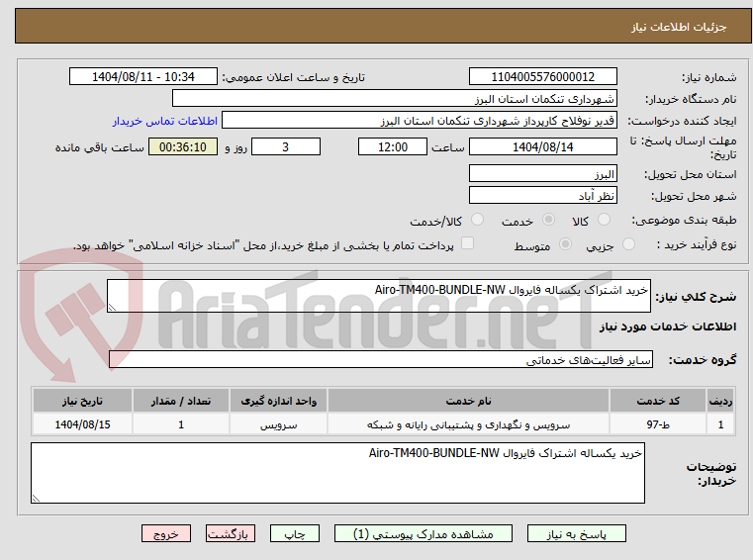Image resolution: width=753 pixels, height=560 pixels.
Task: Click the unit cell سرویس
Action: pos(278,424)
